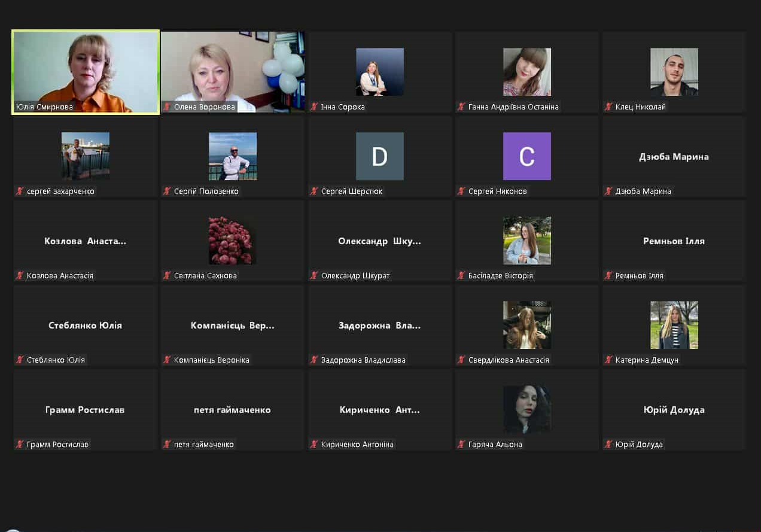Click the large centered name Ремньов Ілля
Image resolution: width=761 pixels, height=532 pixels.
click(674, 241)
